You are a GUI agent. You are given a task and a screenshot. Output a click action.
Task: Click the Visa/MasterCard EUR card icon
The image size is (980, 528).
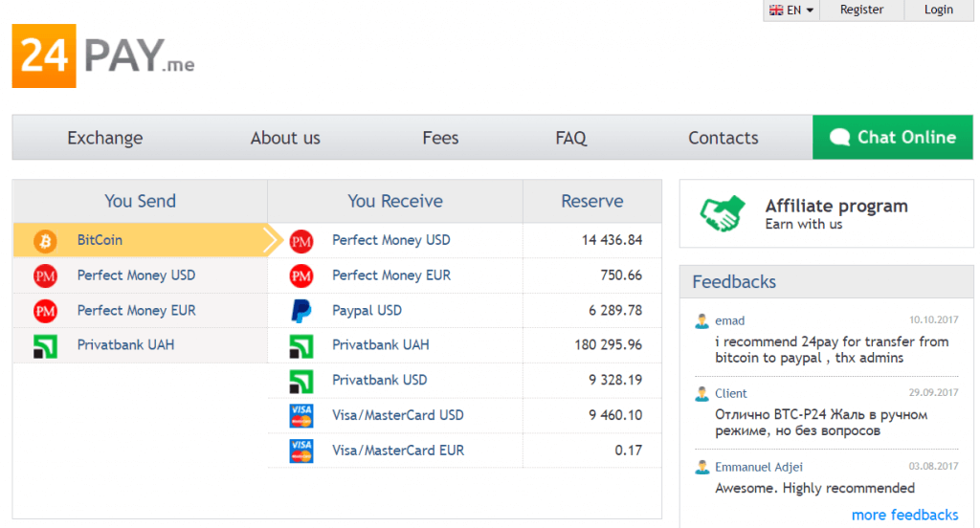301,451
